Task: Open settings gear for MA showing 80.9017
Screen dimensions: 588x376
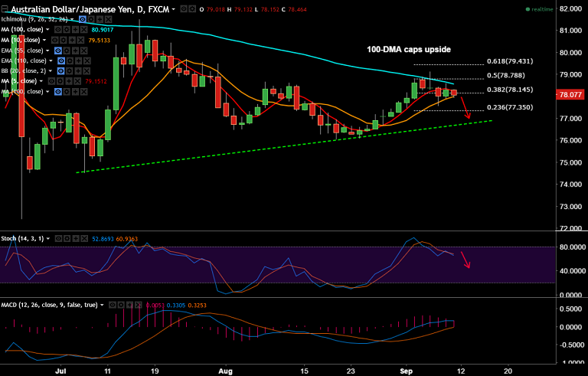Action: [67, 29]
